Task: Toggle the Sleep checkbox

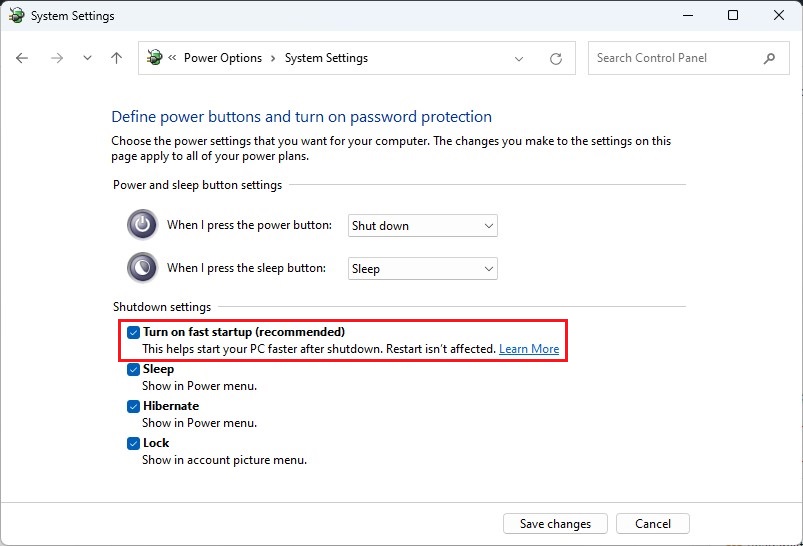Action: tap(133, 369)
